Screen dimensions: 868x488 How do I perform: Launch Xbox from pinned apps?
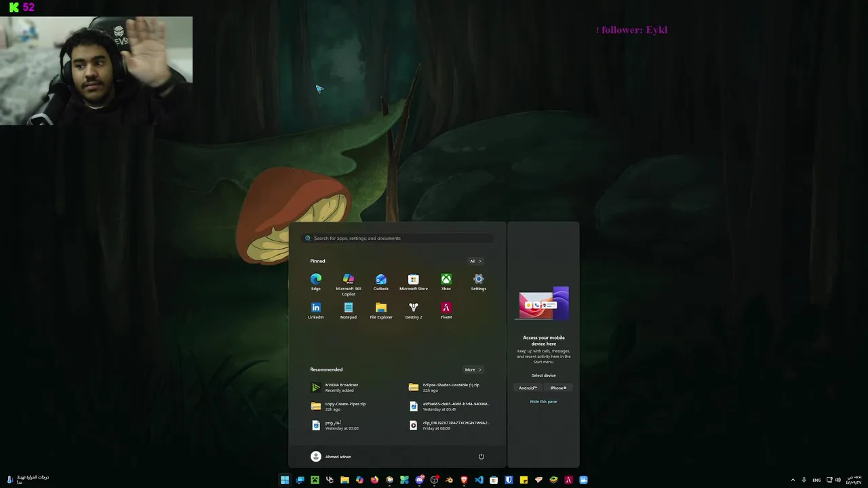tap(446, 282)
